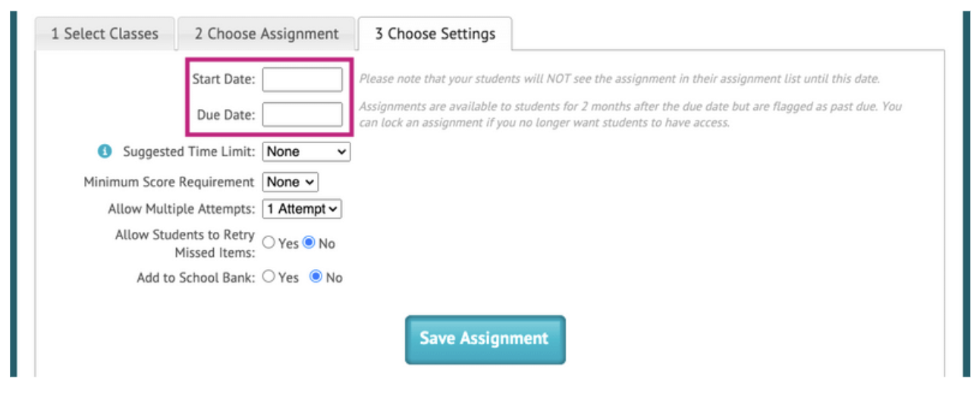The width and height of the screenshot is (980, 397).
Task: Click the 'Add to School Bank:' label text
Action: [x=196, y=277]
